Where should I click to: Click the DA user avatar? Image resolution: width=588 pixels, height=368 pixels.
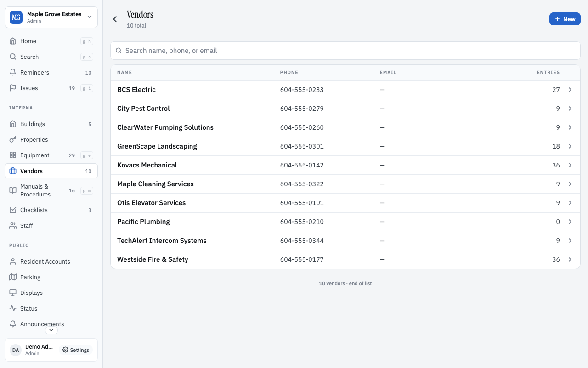(x=16, y=350)
